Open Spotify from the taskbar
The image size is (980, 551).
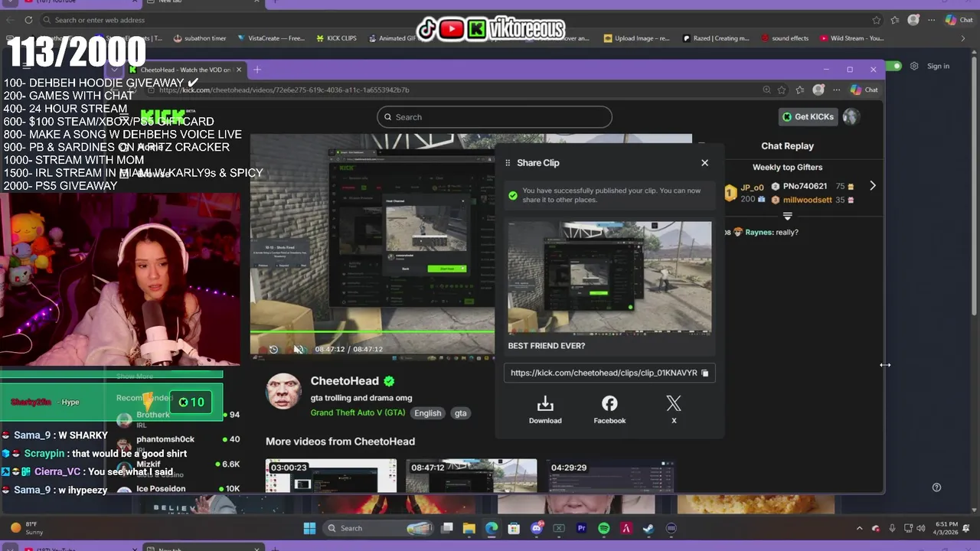[603, 528]
